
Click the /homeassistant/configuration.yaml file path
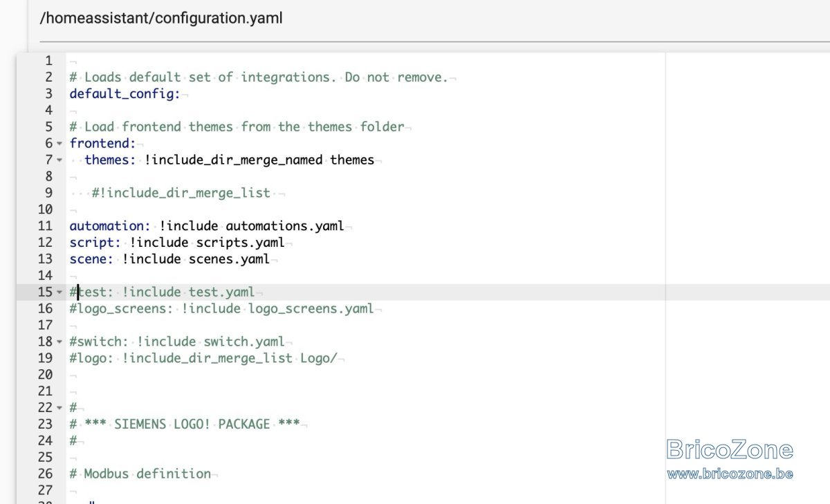161,18
